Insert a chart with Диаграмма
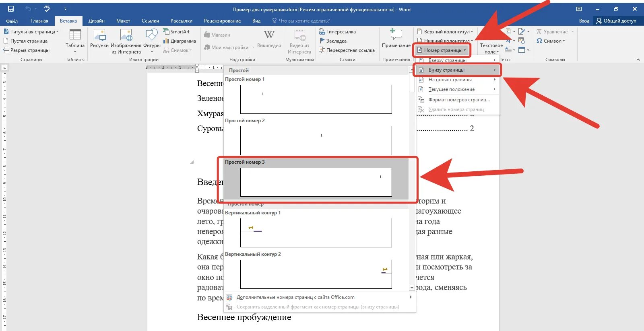Viewport: 644px width, 331px height. pyautogui.click(x=180, y=41)
